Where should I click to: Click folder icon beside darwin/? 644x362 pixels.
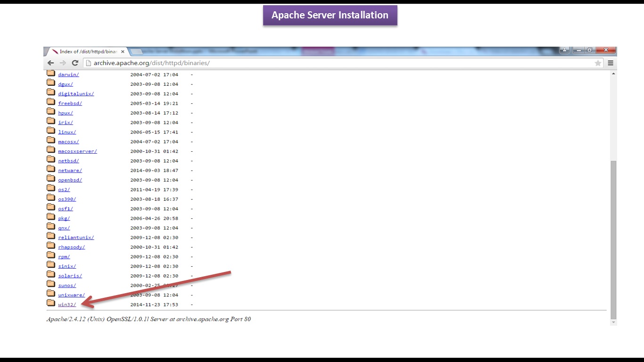tap(51, 73)
